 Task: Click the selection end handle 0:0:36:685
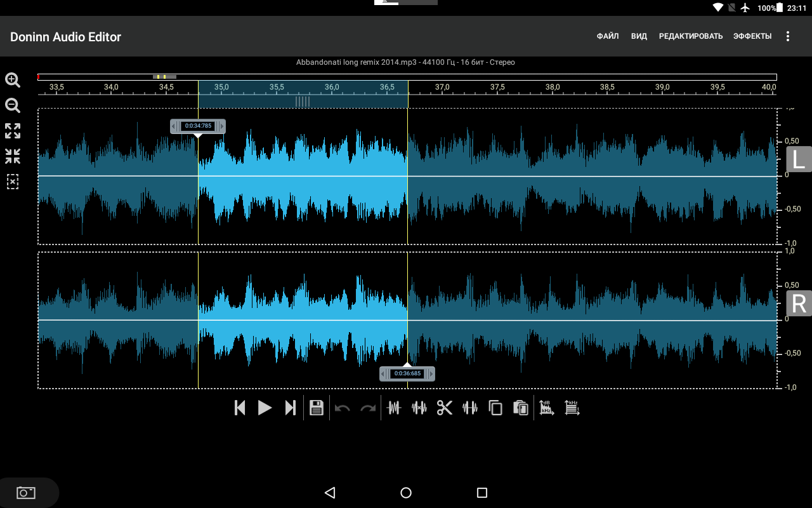pos(407,373)
